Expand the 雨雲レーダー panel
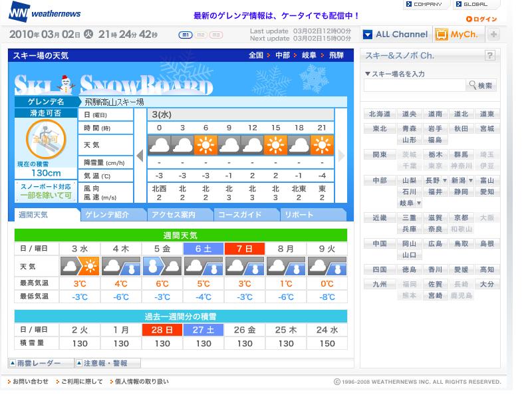The width and height of the screenshot is (532, 399). click(40, 363)
